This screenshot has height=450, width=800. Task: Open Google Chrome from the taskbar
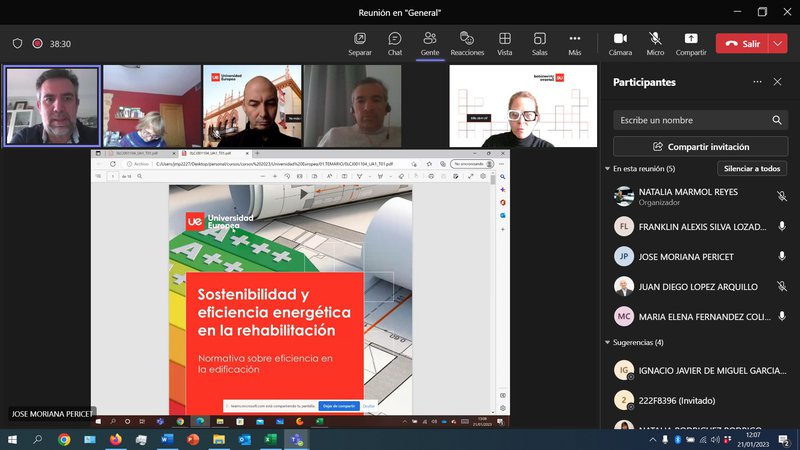[64, 439]
